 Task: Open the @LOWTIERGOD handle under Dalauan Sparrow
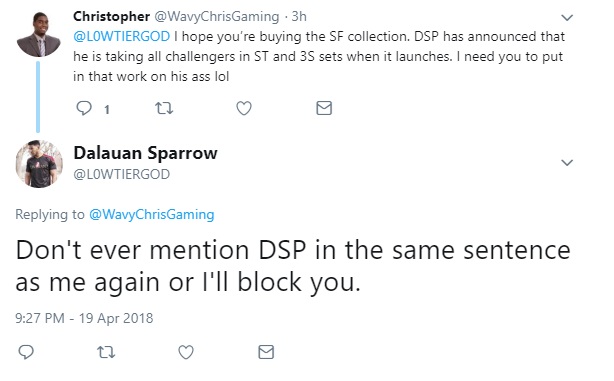click(122, 174)
